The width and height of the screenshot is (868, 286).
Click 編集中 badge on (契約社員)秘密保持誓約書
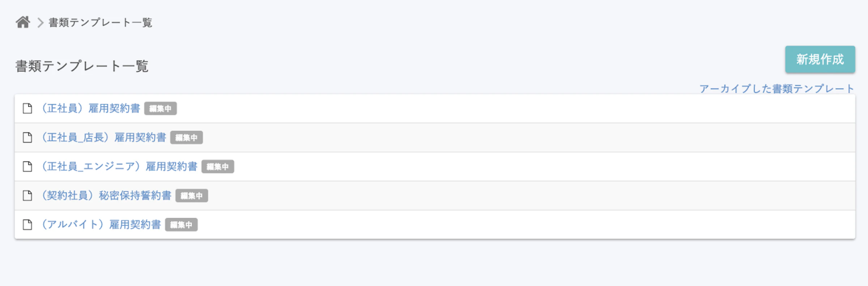(x=192, y=196)
